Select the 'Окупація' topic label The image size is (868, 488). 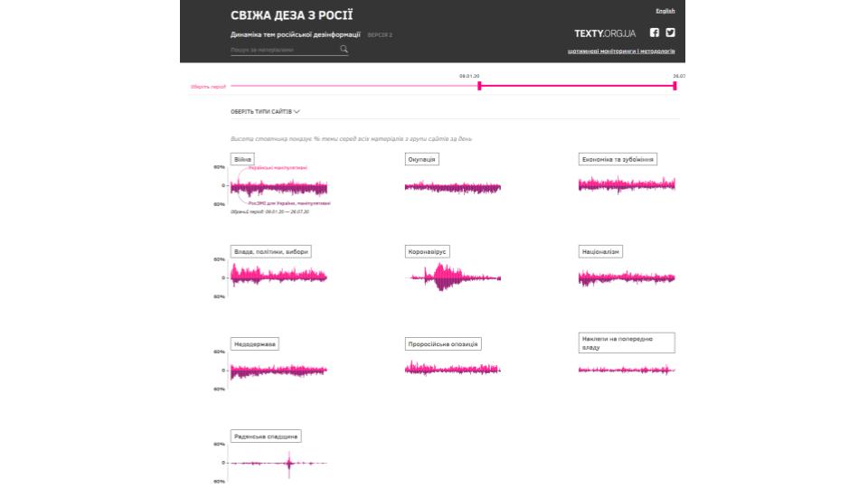422,159
